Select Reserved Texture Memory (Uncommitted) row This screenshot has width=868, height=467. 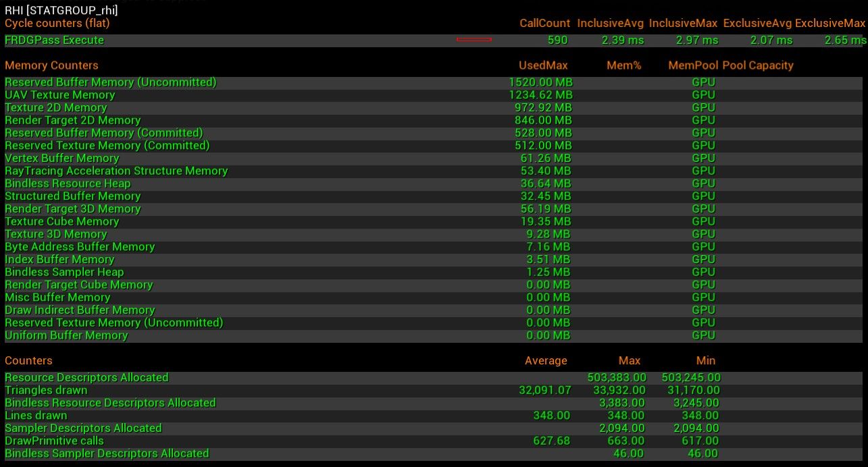coord(434,323)
